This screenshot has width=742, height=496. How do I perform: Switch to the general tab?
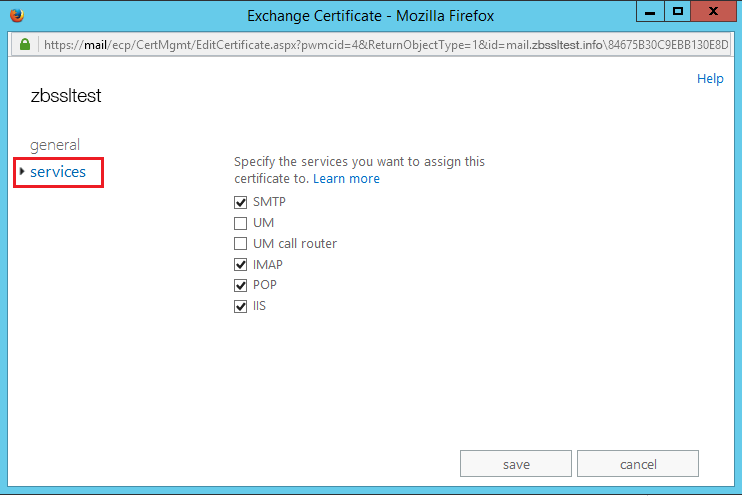55,145
